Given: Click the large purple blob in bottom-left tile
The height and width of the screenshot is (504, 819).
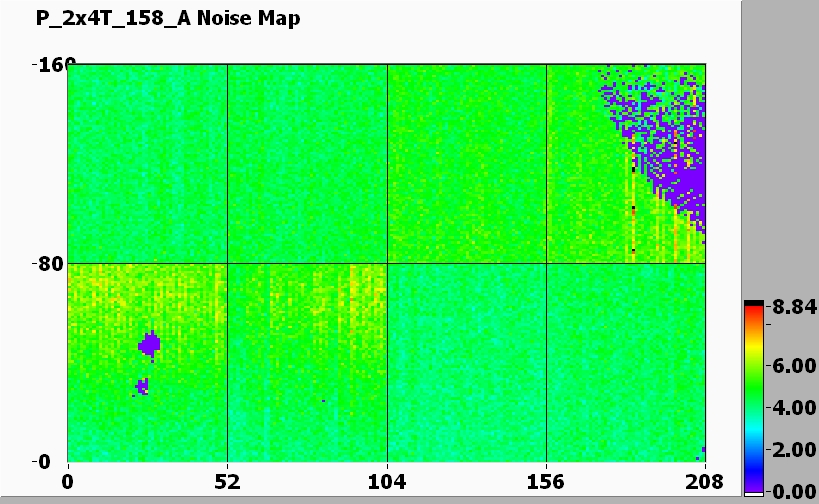Looking at the screenshot, I should 149,345.
